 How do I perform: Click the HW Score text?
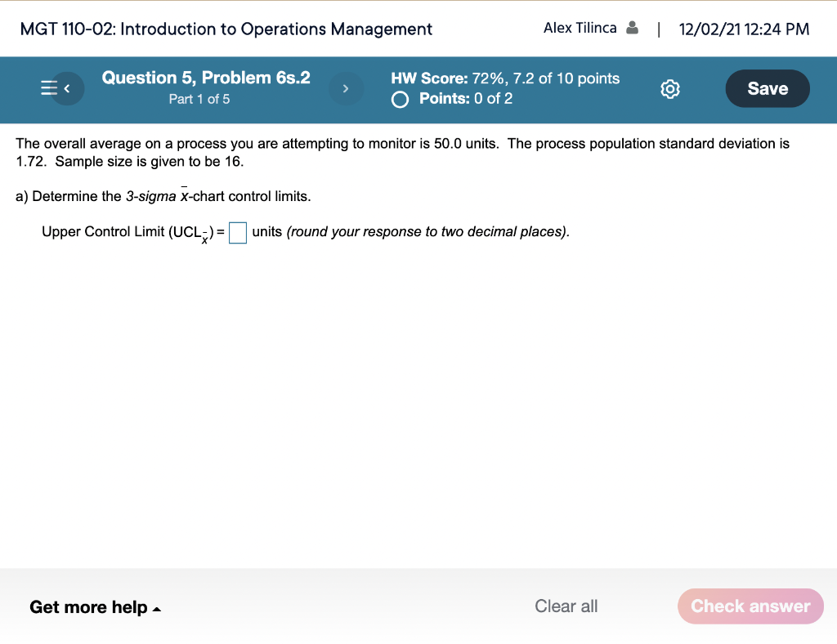424,78
